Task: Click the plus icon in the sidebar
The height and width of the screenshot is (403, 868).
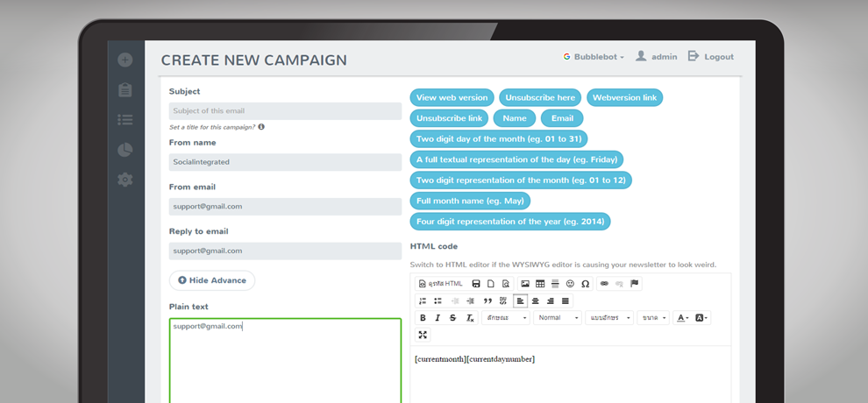Action: (125, 60)
